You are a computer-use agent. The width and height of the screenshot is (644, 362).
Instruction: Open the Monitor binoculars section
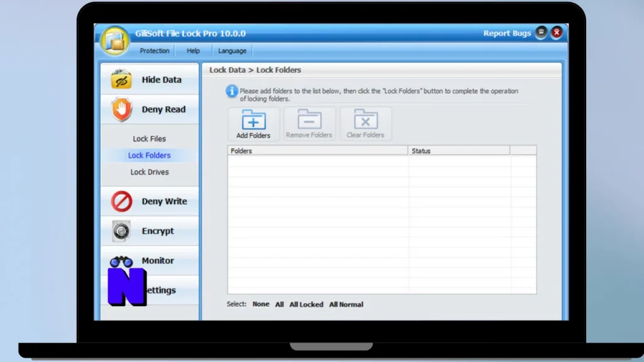(150, 260)
